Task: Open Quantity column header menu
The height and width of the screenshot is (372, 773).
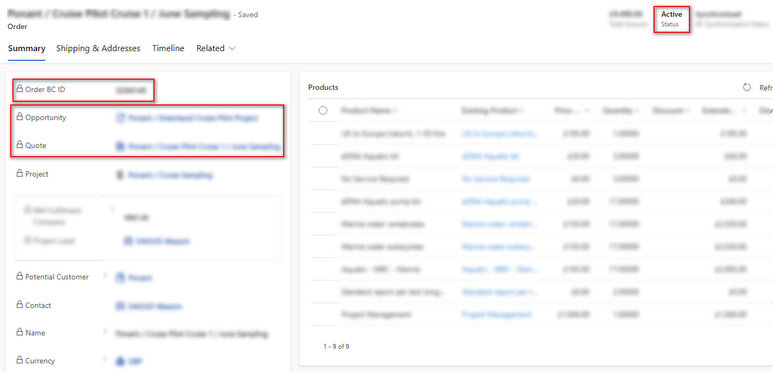Action: 621,110
